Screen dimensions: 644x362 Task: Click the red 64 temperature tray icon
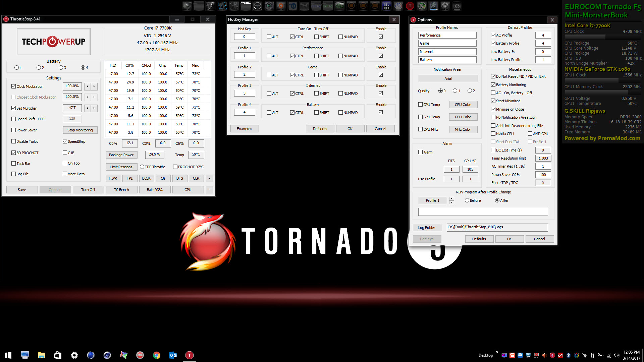coord(560,355)
